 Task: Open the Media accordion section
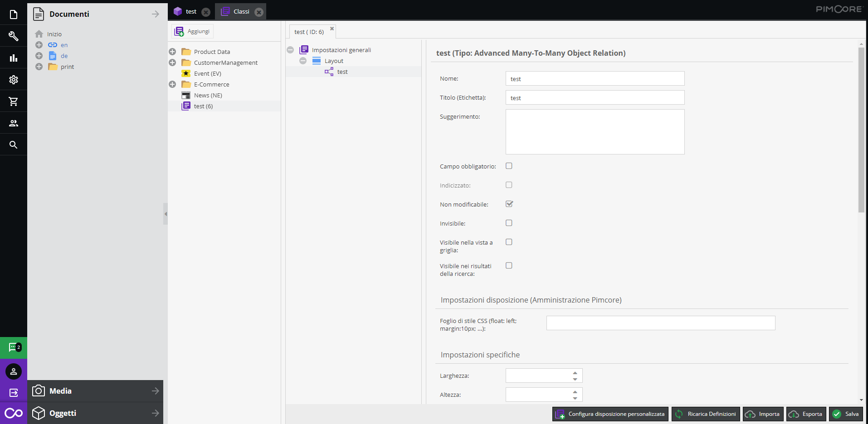tap(95, 391)
